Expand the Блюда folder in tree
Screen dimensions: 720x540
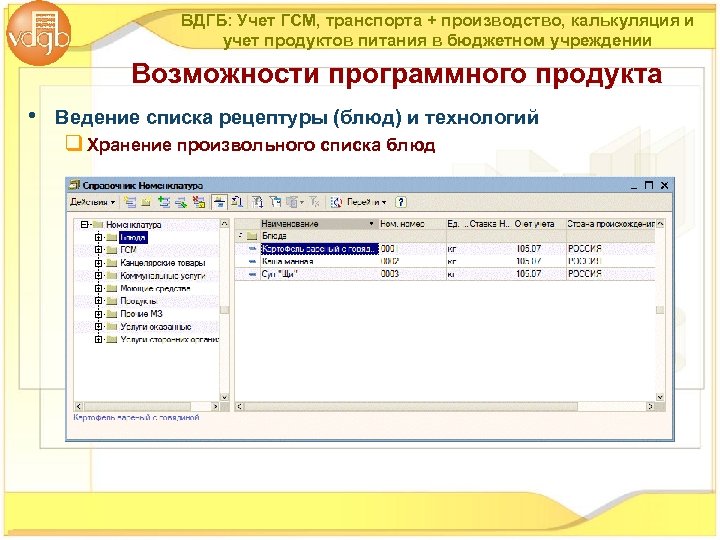pos(98,237)
